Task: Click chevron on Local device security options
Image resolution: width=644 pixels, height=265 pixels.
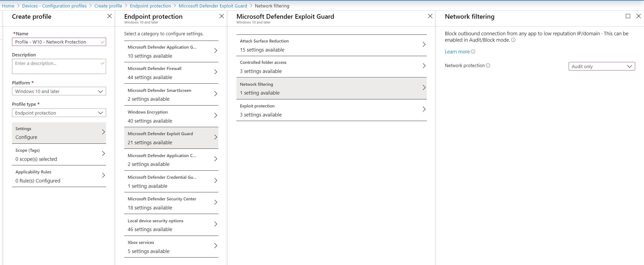Action: tap(216, 224)
